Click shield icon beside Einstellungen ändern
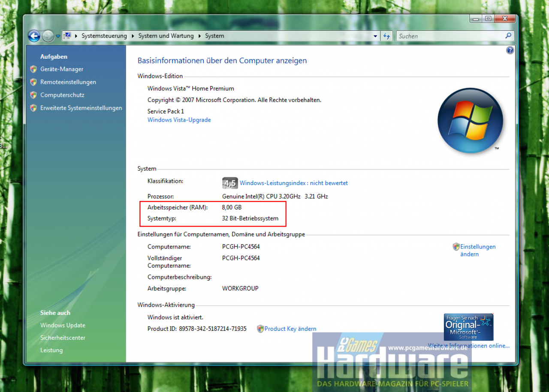The image size is (549, 392). click(456, 247)
